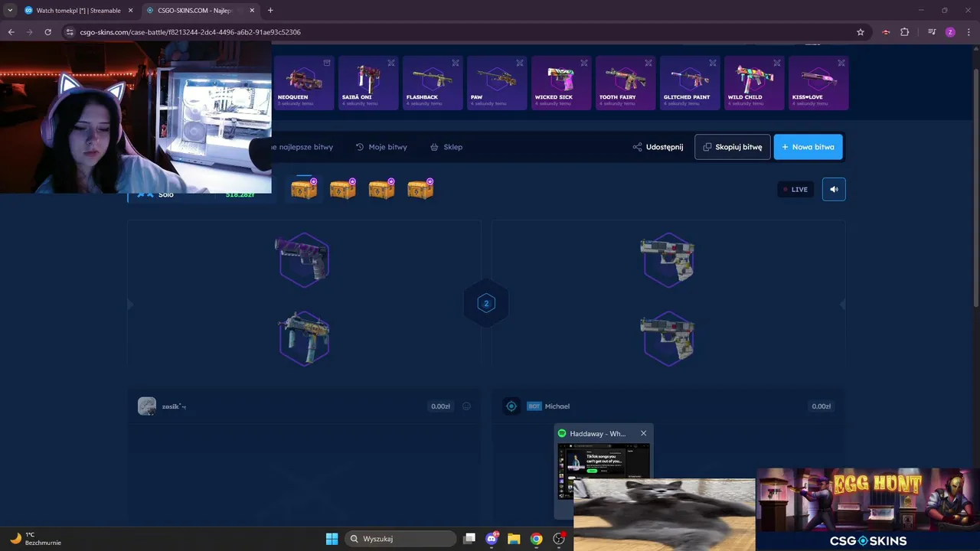Open the Moje bitwy tab
The height and width of the screenshot is (551, 980).
pos(381,147)
